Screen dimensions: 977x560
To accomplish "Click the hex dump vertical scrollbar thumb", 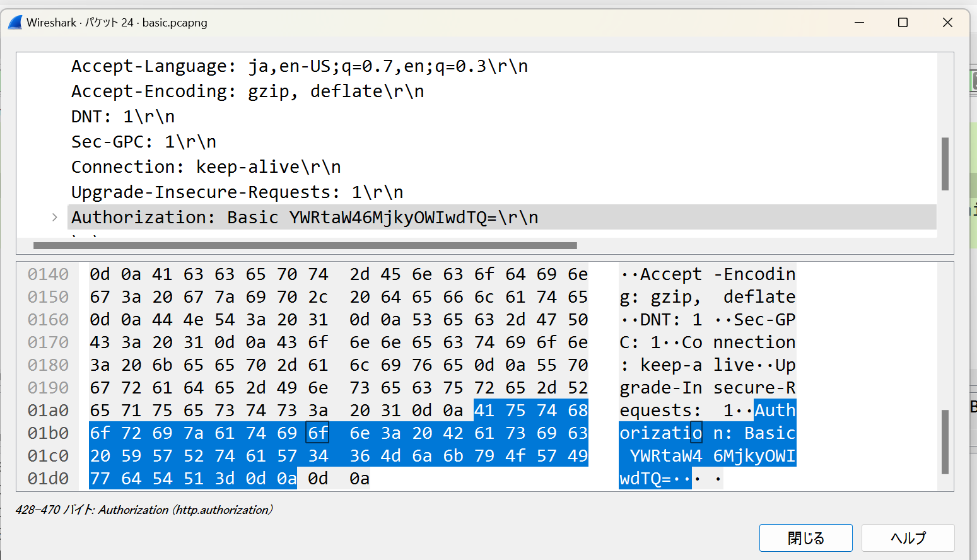I will tap(945, 442).
